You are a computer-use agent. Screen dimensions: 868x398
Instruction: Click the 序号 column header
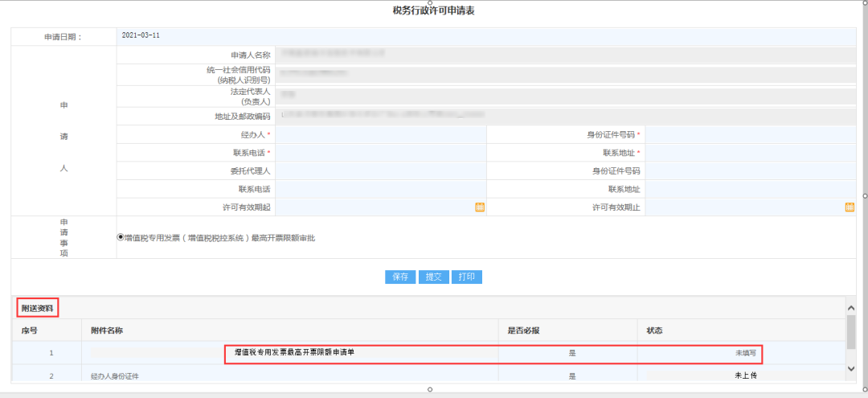(30, 331)
